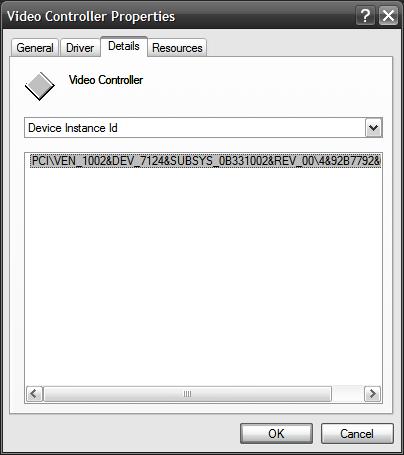Open the General tab

click(x=35, y=48)
